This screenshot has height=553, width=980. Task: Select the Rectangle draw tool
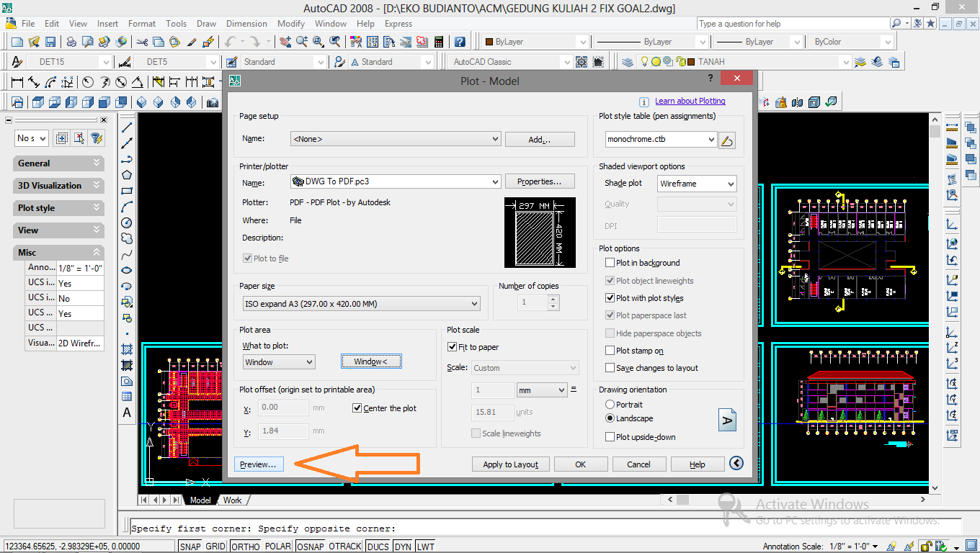[127, 191]
